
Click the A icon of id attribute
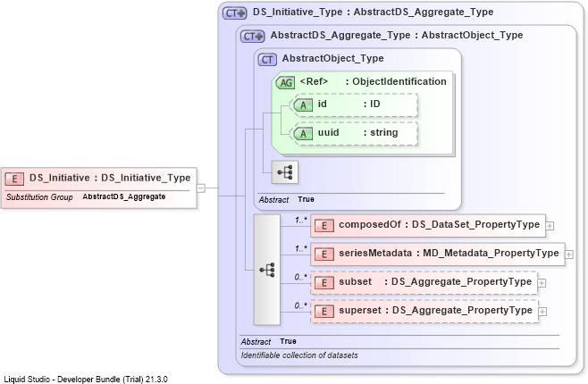[x=303, y=105]
